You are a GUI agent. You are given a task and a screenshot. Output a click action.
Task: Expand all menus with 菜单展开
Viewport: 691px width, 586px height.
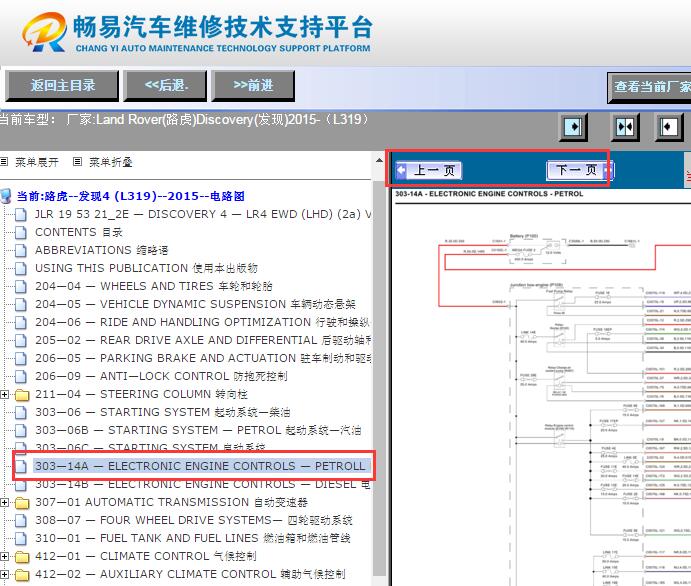click(37, 162)
